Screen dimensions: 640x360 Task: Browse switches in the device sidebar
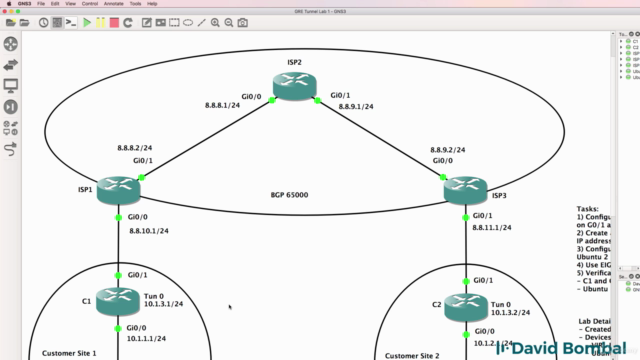[x=11, y=65]
